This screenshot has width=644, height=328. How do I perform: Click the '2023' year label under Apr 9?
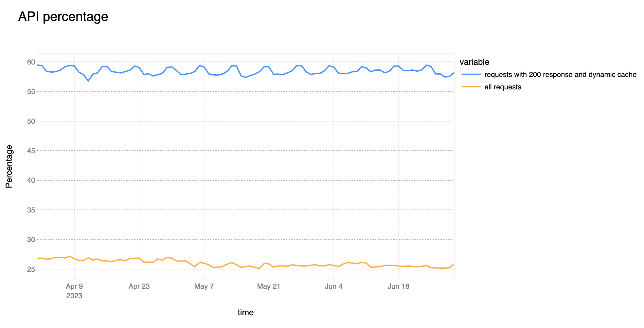tap(74, 296)
